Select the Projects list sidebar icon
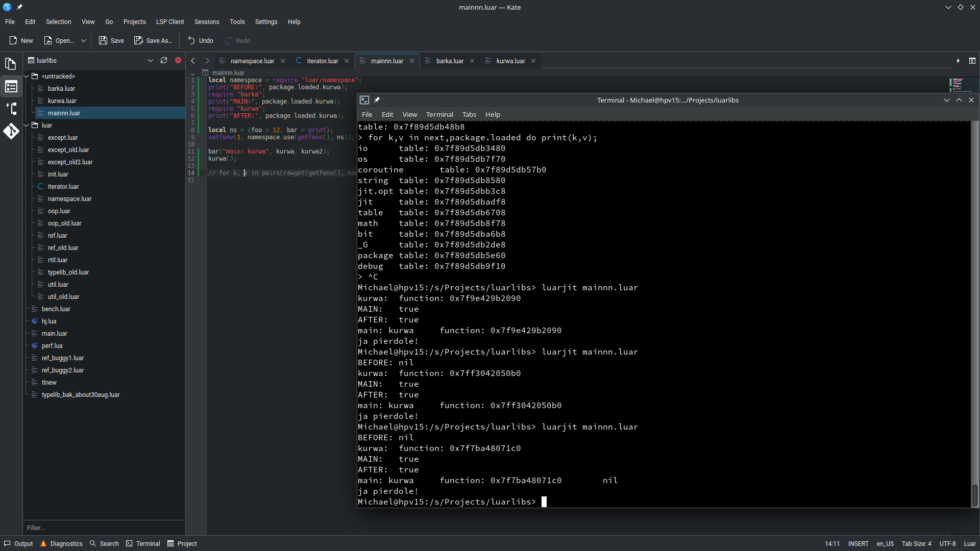 (11, 86)
